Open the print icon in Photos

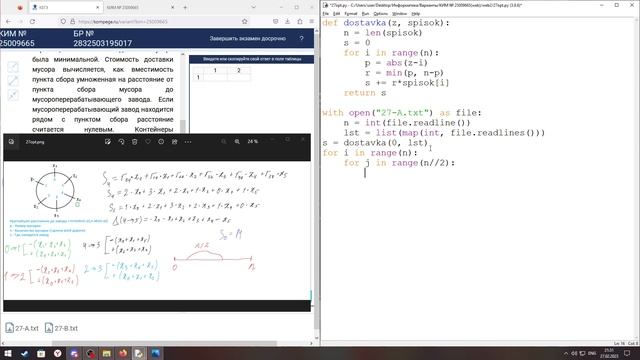(x=174, y=142)
